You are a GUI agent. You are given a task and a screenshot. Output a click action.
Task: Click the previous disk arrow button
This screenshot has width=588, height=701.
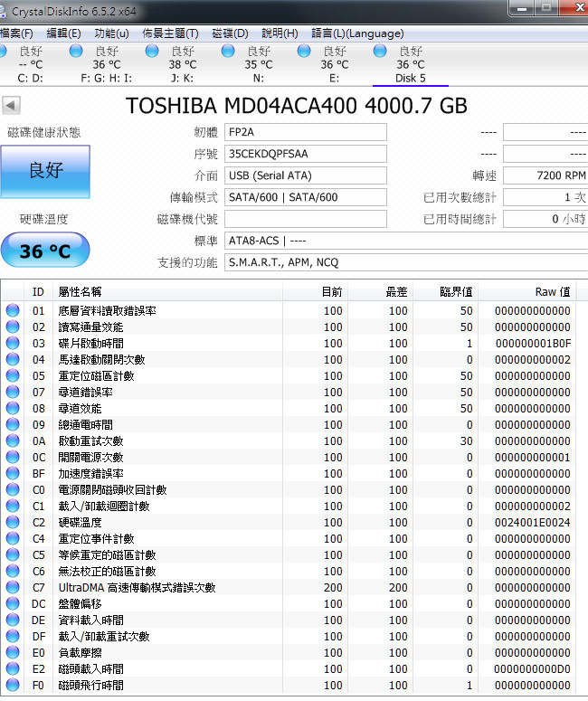[11, 106]
